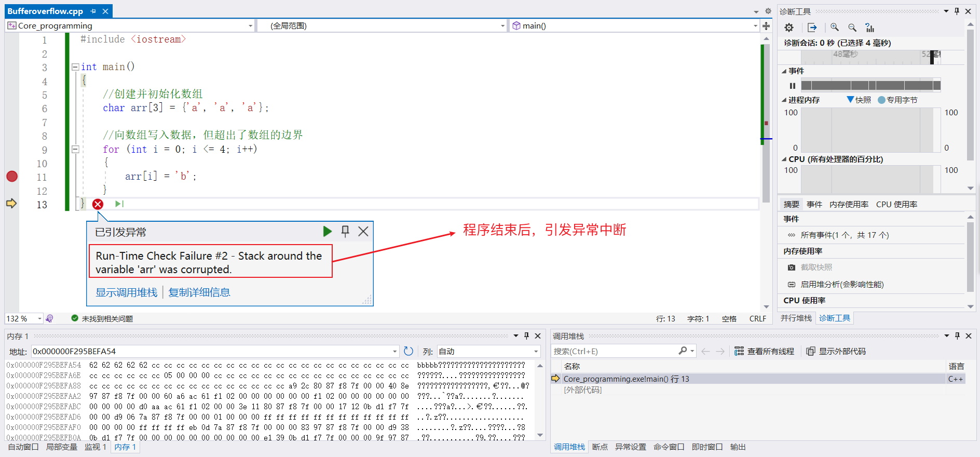Image resolution: width=980 pixels, height=457 pixels.
Task: Switch to the 异常设置 tab
Action: tap(630, 447)
